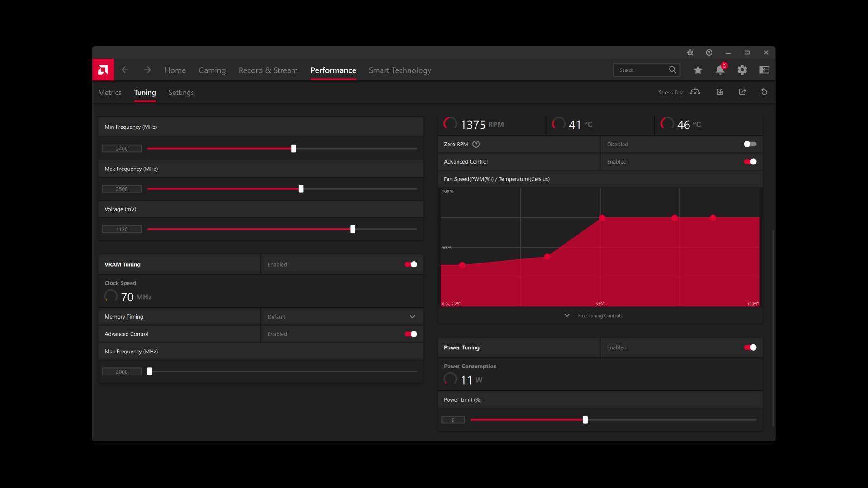Open the notifications bell icon
Image resolution: width=868 pixels, height=488 pixels.
720,70
